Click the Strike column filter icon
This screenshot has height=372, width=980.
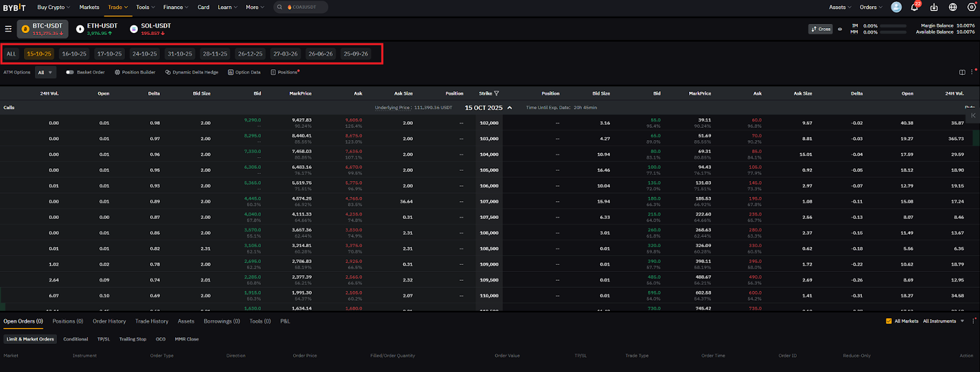point(496,94)
